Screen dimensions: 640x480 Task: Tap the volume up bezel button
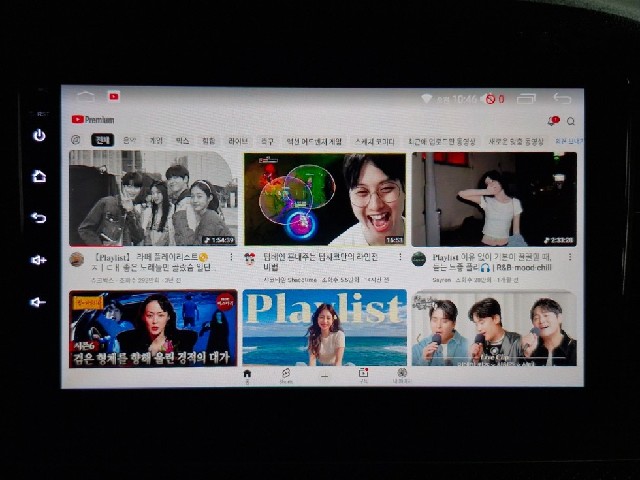point(39,260)
